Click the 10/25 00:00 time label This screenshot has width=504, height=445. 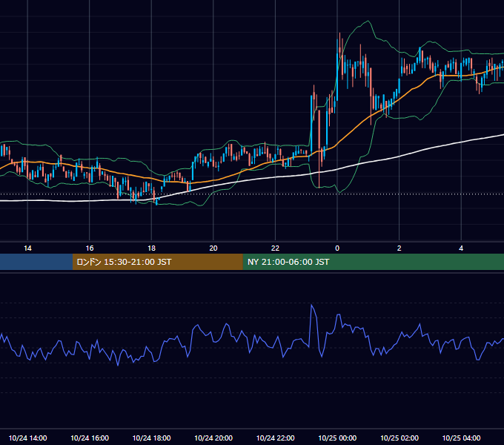(x=337, y=438)
